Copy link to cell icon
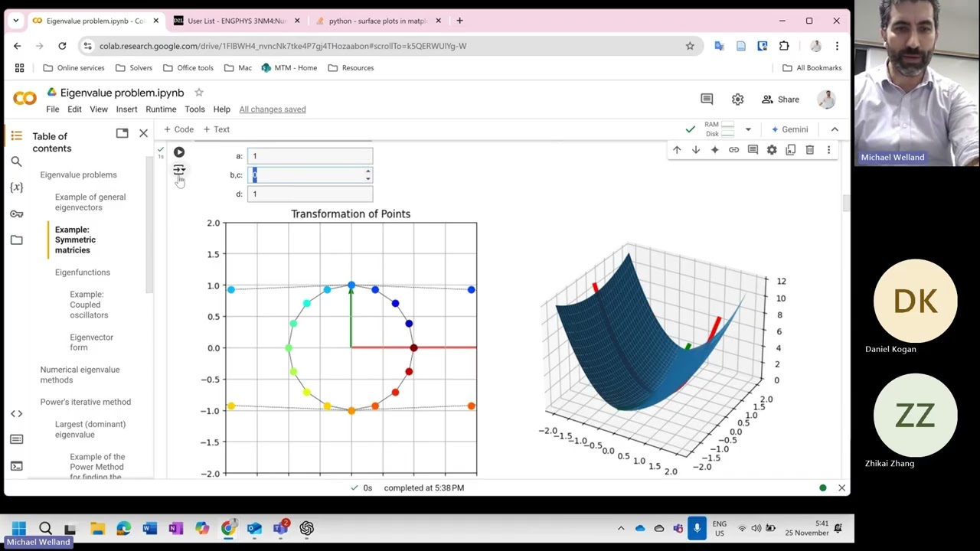980x551 pixels. coord(733,150)
